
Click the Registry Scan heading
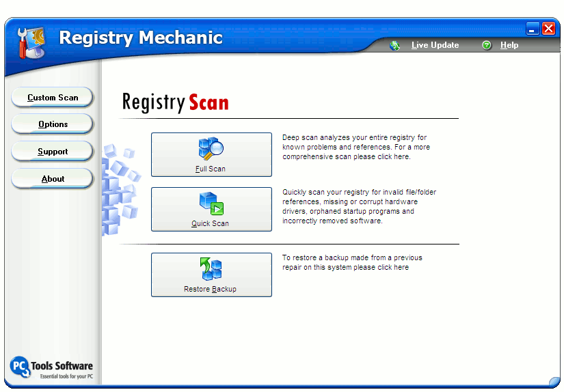pyautogui.click(x=175, y=102)
